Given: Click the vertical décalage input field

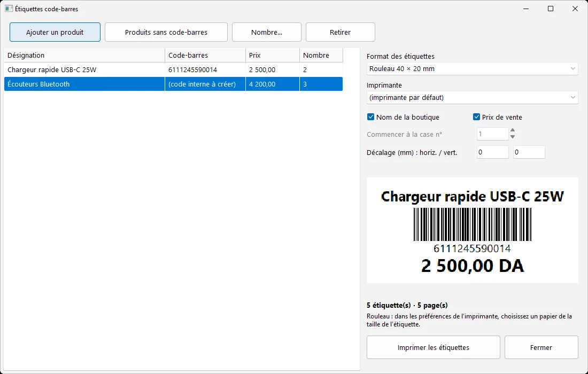Looking at the screenshot, I should point(529,152).
